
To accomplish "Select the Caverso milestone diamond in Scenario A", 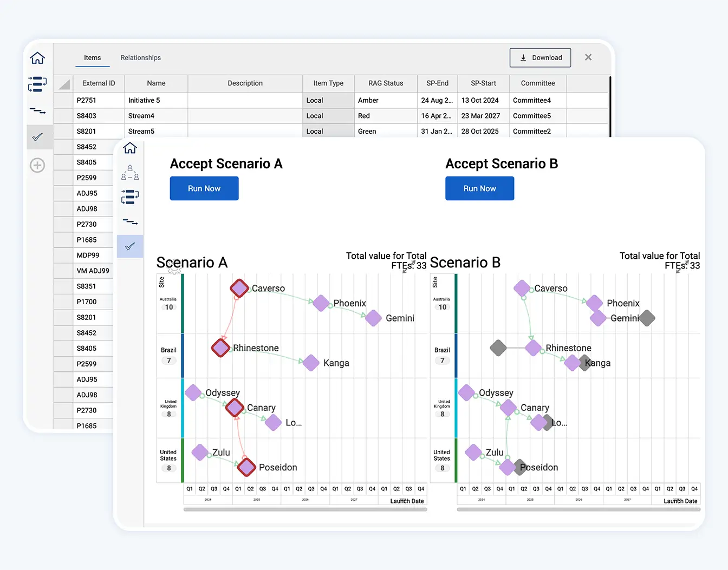I will pyautogui.click(x=239, y=288).
